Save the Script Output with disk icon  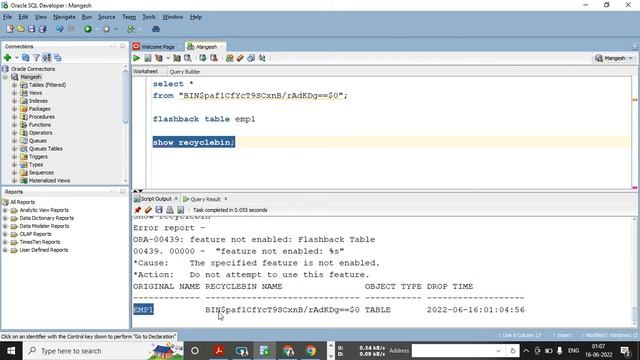tap(159, 210)
